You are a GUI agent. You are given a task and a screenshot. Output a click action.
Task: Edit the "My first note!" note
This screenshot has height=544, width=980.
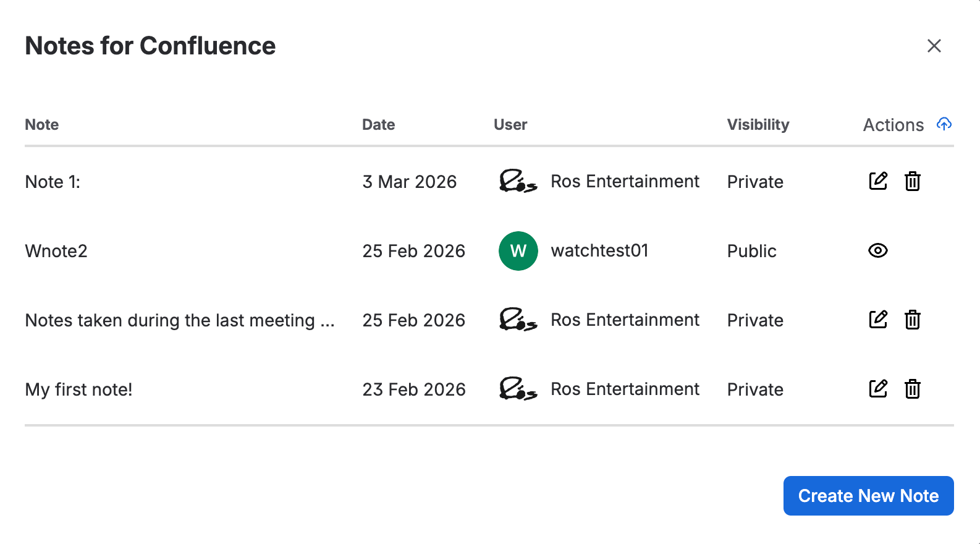tap(878, 389)
